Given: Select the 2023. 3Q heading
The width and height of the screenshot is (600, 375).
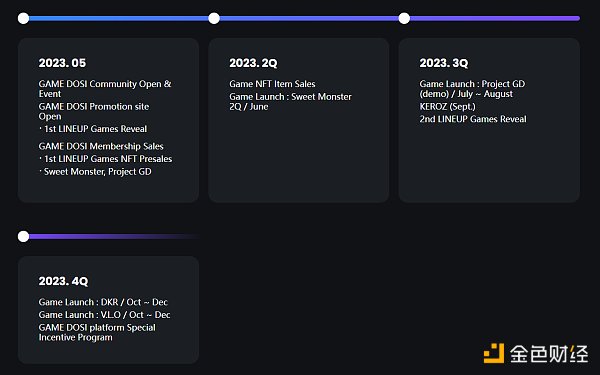Looking at the screenshot, I should tap(443, 63).
